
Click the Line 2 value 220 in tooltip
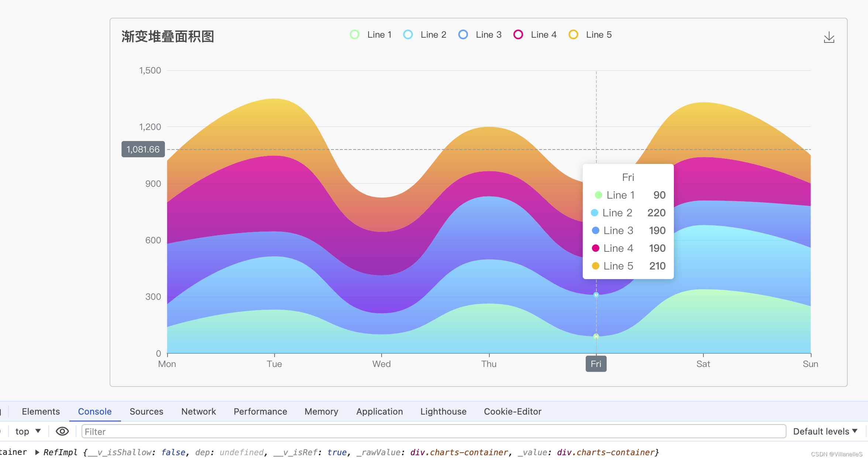coord(657,213)
